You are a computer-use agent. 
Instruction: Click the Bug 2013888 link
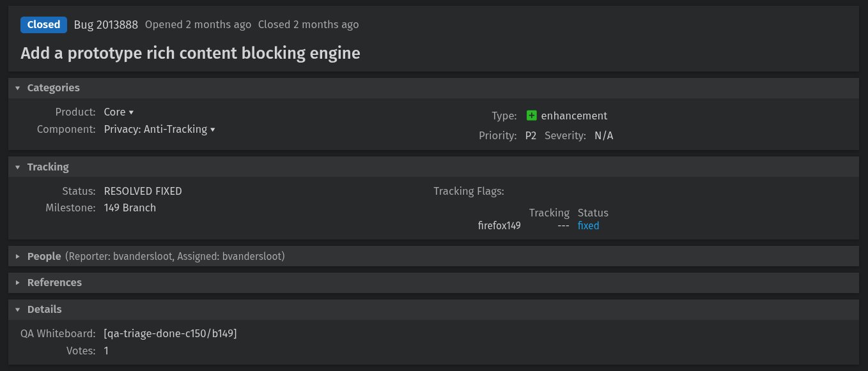105,24
